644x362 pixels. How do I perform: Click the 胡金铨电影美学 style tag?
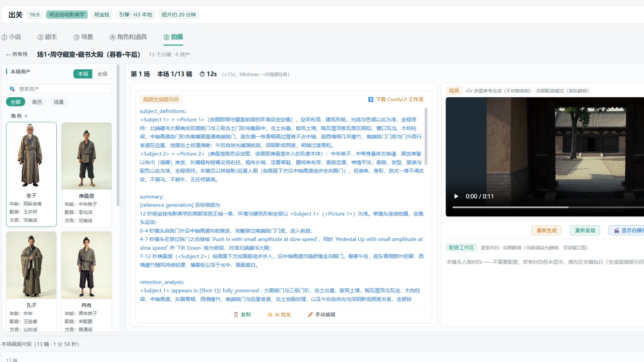(x=67, y=14)
